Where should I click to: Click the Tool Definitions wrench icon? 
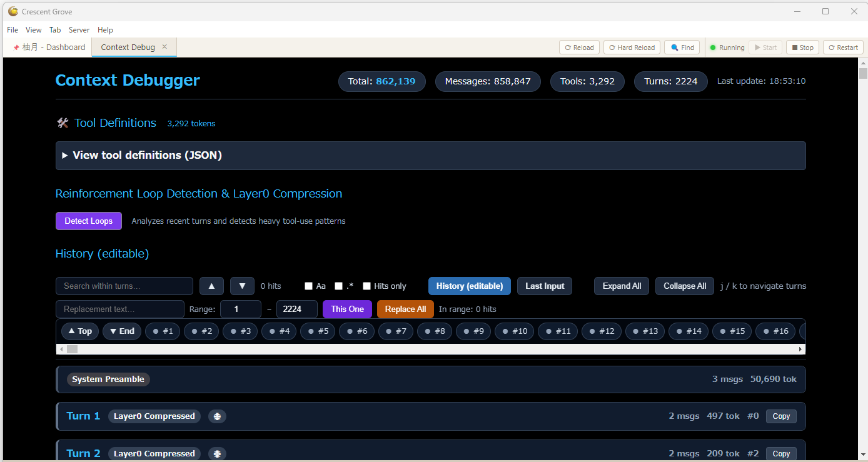click(x=63, y=123)
